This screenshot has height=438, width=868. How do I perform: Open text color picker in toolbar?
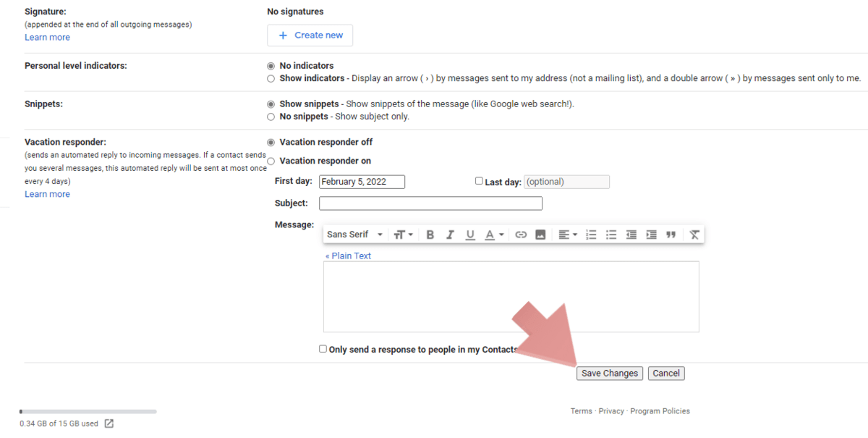click(x=494, y=235)
